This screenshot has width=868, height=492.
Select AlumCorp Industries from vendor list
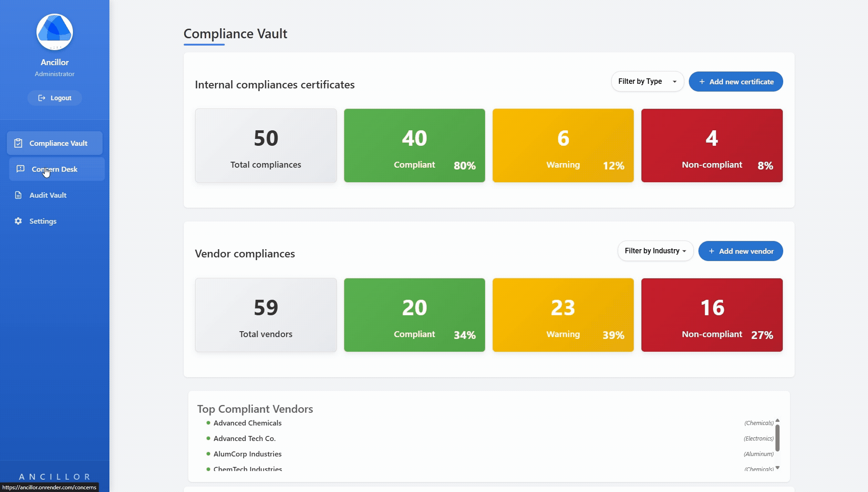tap(248, 454)
